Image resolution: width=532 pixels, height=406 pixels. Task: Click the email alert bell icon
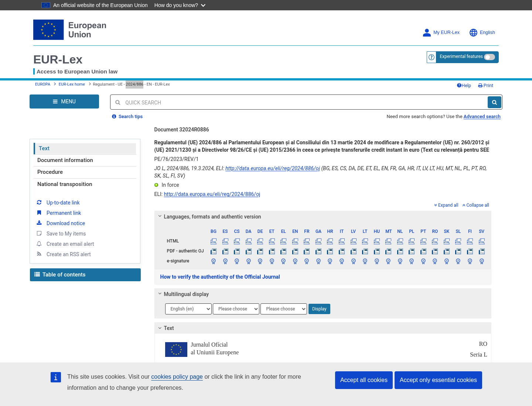click(39, 244)
